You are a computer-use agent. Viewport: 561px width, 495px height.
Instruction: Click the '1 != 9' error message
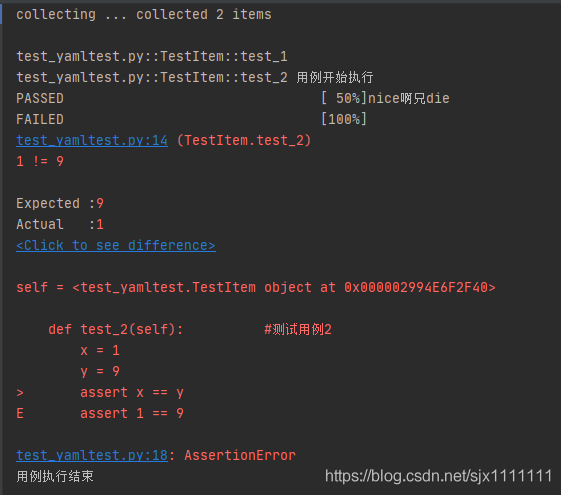(x=40, y=161)
